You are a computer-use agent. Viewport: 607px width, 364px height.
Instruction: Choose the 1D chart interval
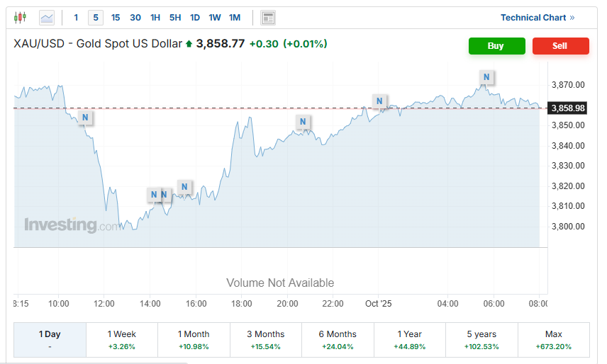tap(195, 18)
